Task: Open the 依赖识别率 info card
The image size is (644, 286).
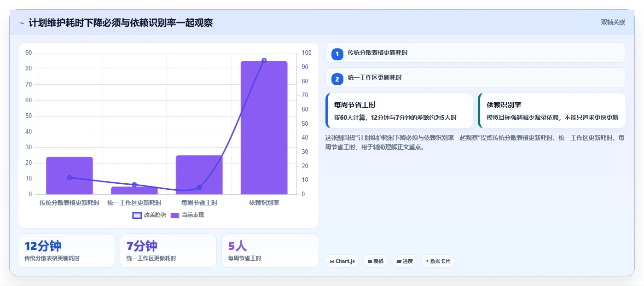Action: [x=552, y=111]
